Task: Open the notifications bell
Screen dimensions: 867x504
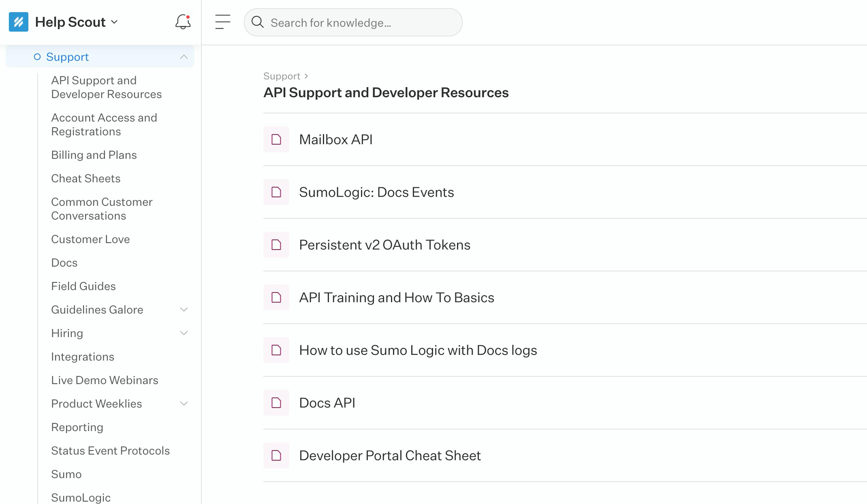Action: coord(183,22)
